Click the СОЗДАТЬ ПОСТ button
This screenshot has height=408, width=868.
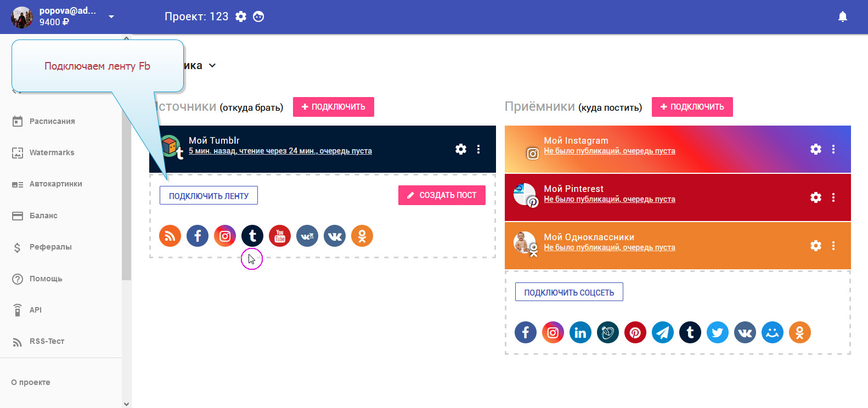click(x=442, y=195)
